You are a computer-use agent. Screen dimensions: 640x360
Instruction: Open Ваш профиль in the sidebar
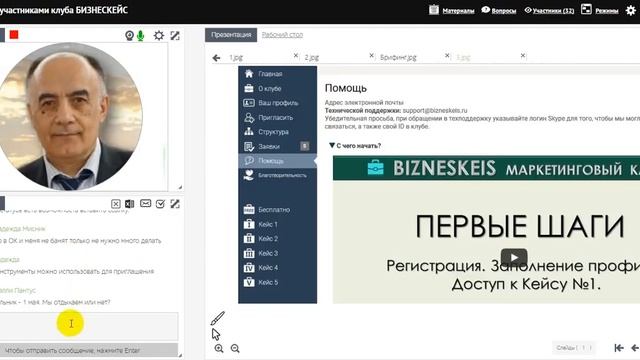point(278,103)
